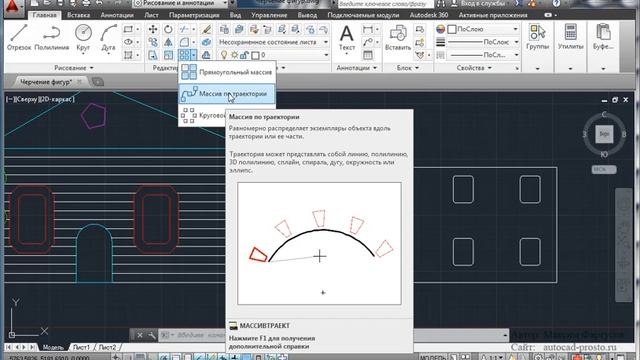640x360 pixels.
Task: Click the Mirror tool icon
Action: coord(168,42)
